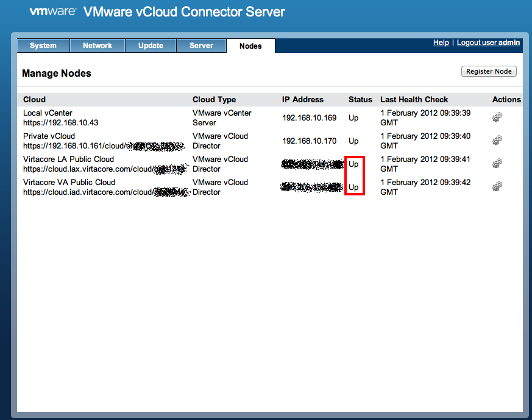Click health check time 09:39:39 GMT
The height and width of the screenshot is (420, 532).
click(425, 117)
